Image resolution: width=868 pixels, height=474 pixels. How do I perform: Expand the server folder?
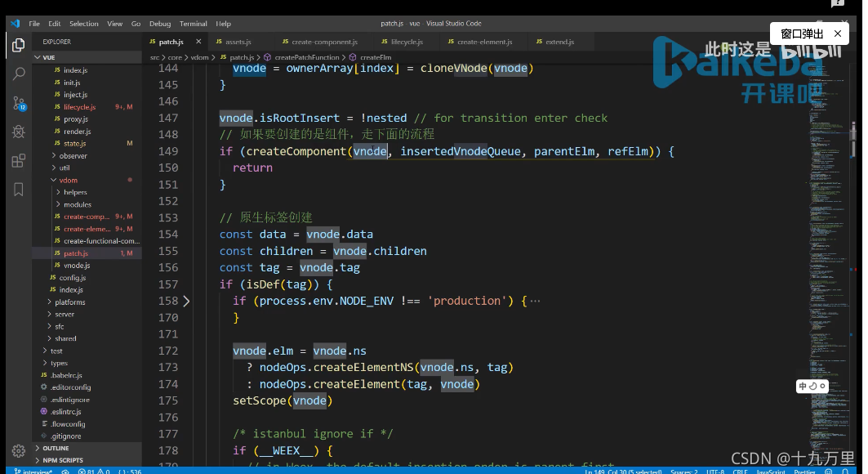point(49,314)
